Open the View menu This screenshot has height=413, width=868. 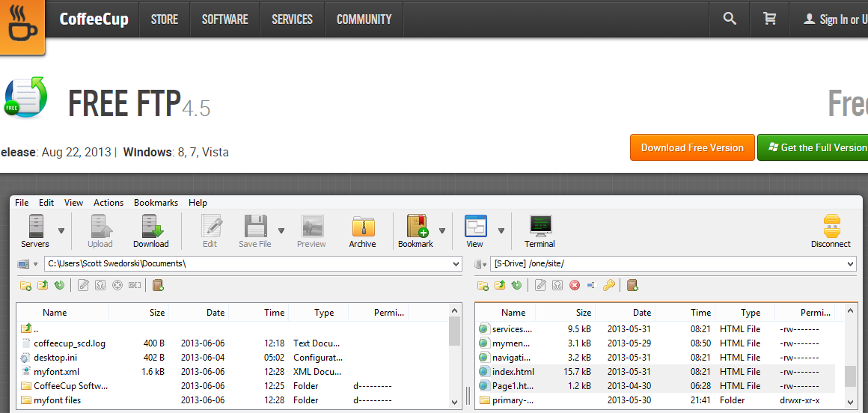tap(73, 203)
